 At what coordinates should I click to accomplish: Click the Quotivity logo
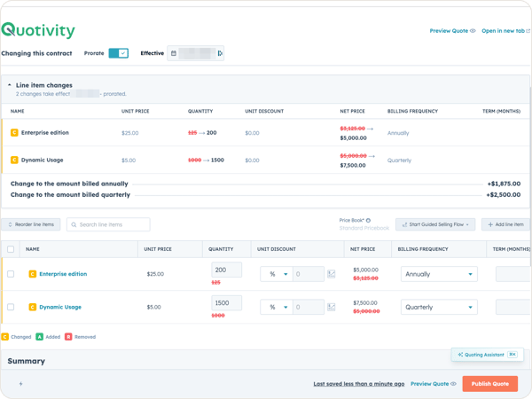point(38,30)
